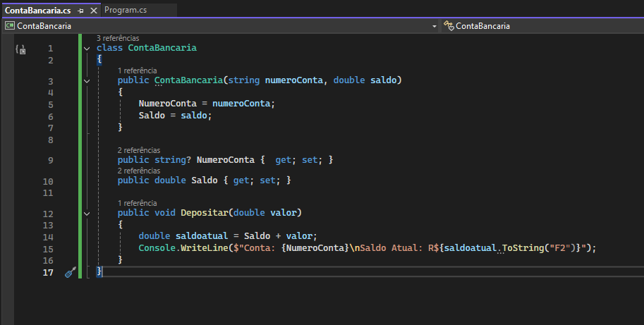This screenshot has height=325, width=644.
Task: Click '1 referência' above Depositar method
Action: pyautogui.click(x=137, y=203)
